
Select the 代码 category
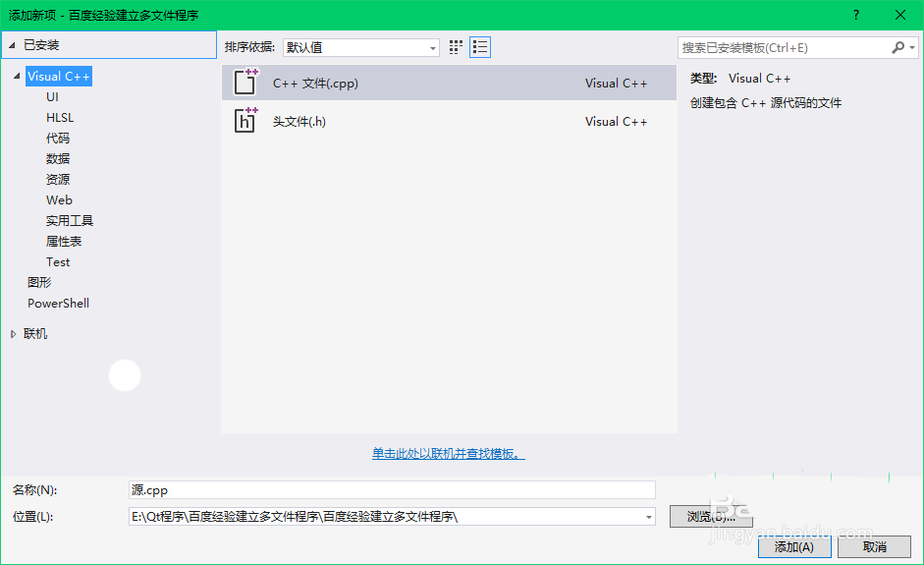[58, 138]
